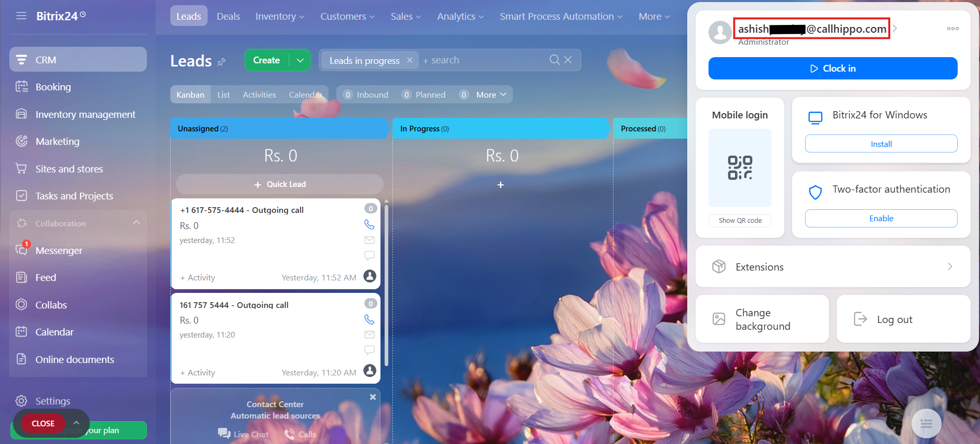Click email icon on the +1 617-575-4444 lead
This screenshot has width=980, height=444.
370,240
